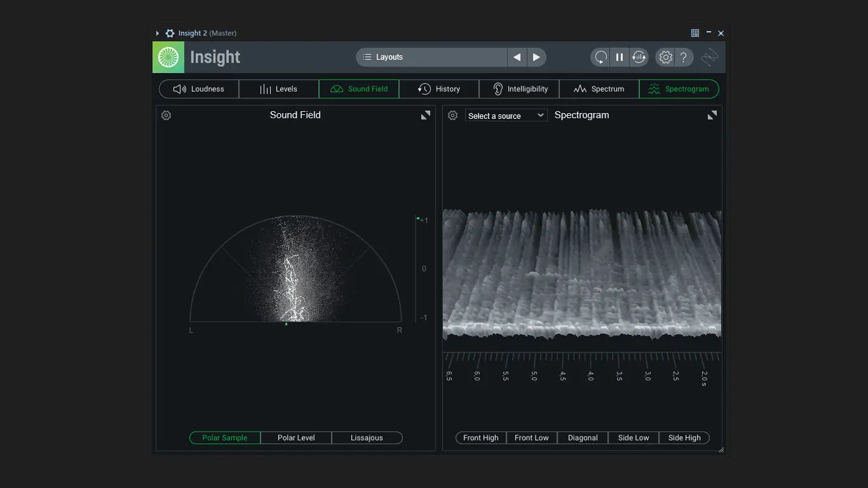868x488 pixels.
Task: Click the reset meters circular arrow icon
Action: click(x=600, y=57)
